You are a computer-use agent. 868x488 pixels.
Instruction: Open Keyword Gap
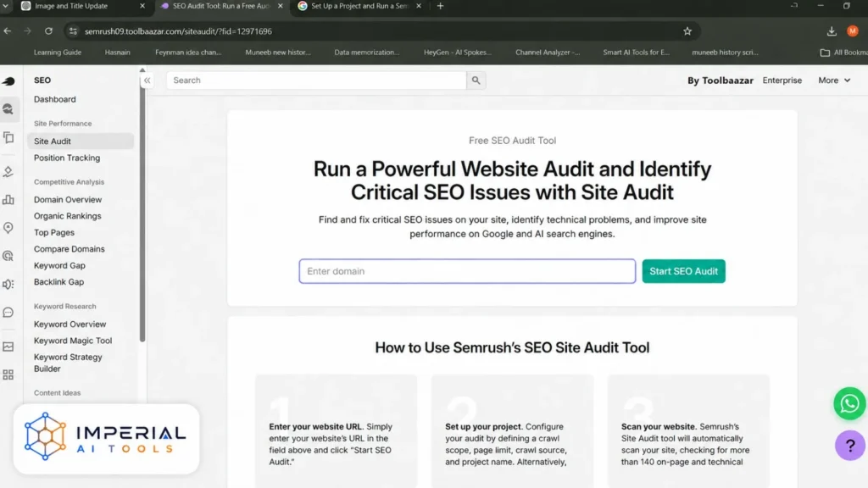pos(59,265)
